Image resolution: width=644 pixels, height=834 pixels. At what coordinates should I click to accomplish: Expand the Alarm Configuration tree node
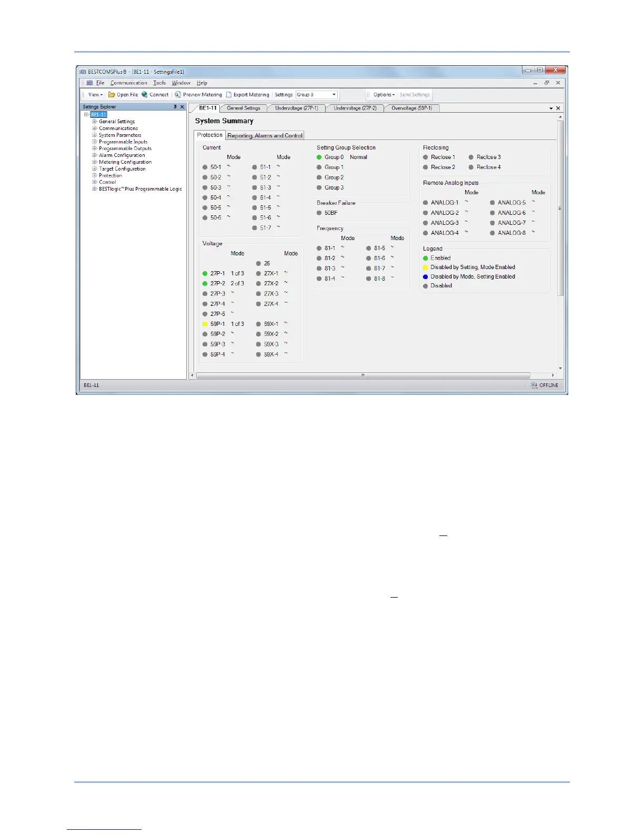pyautogui.click(x=95, y=155)
